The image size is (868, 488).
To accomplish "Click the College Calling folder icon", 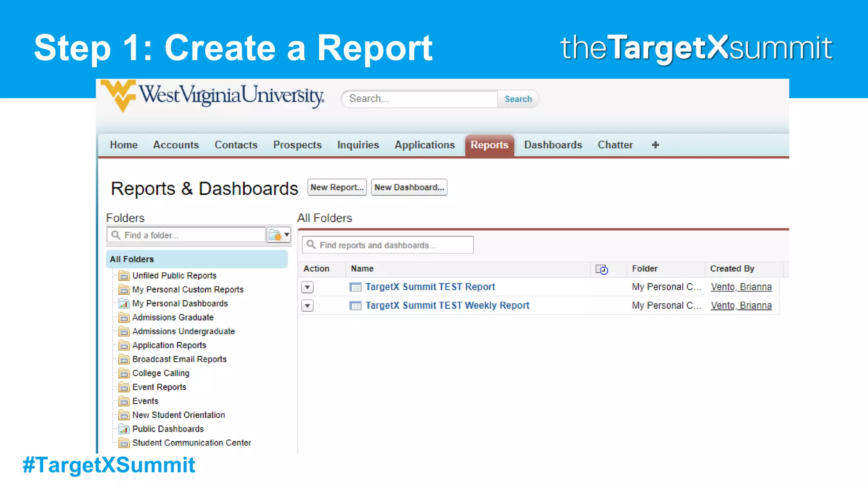I will [x=124, y=374].
